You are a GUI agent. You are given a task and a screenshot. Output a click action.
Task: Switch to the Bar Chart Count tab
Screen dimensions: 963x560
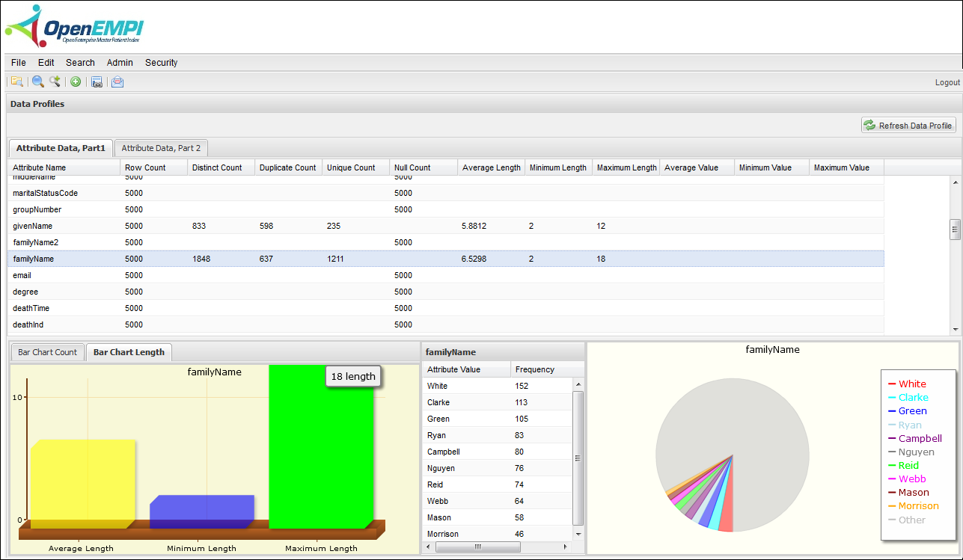(x=47, y=352)
